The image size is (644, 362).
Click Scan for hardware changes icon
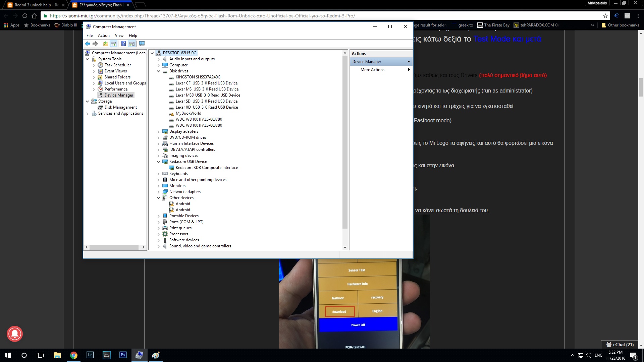[x=142, y=44]
